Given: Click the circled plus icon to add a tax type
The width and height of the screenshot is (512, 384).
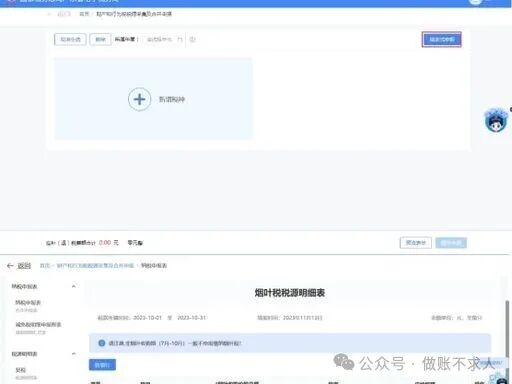Looking at the screenshot, I should click(139, 99).
